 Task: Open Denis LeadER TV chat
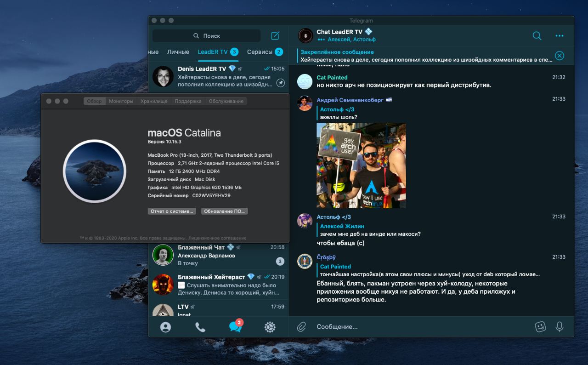(219, 76)
